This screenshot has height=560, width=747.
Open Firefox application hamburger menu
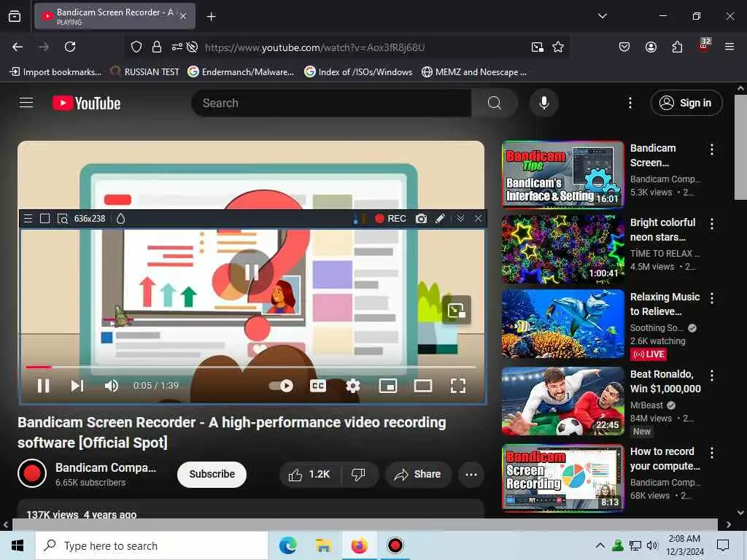[x=729, y=47]
